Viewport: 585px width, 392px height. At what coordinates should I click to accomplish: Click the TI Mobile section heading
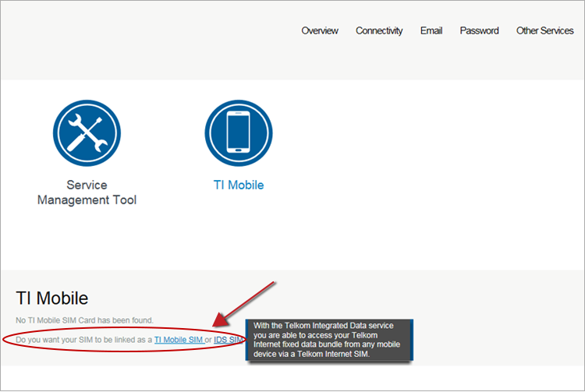(51, 298)
